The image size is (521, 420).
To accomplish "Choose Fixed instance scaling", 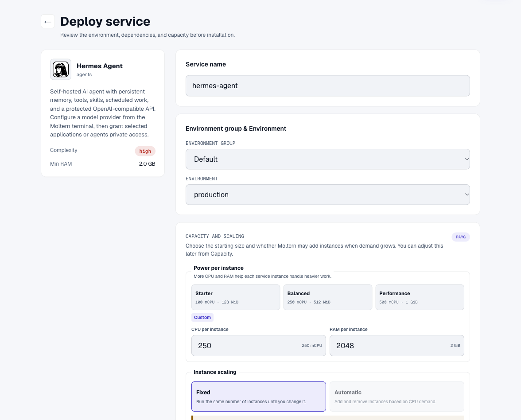I will [x=259, y=397].
